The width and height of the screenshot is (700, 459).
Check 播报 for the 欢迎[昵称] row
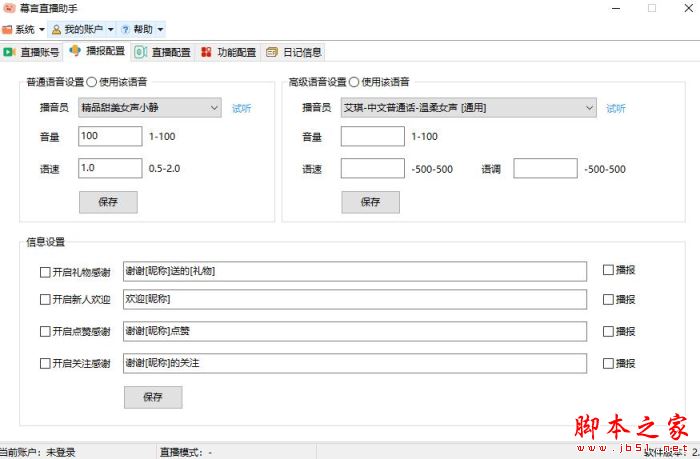coord(608,300)
